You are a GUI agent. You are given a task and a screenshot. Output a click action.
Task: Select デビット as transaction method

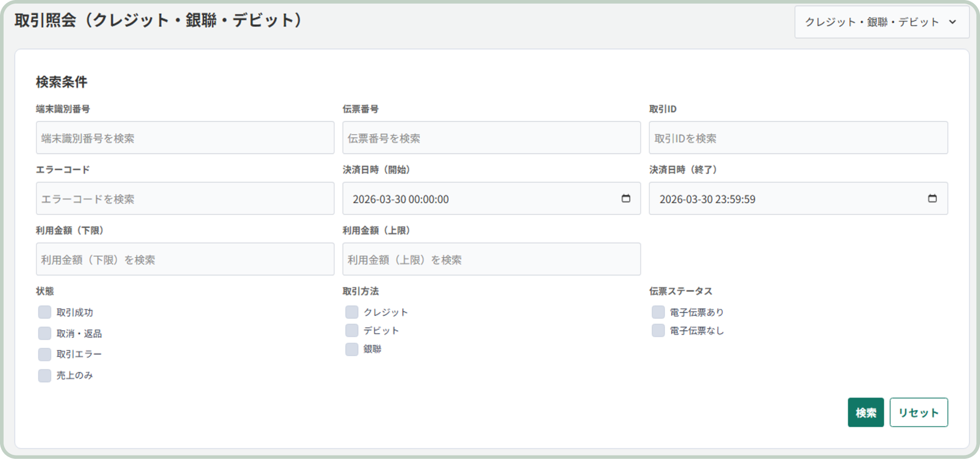[x=352, y=330]
